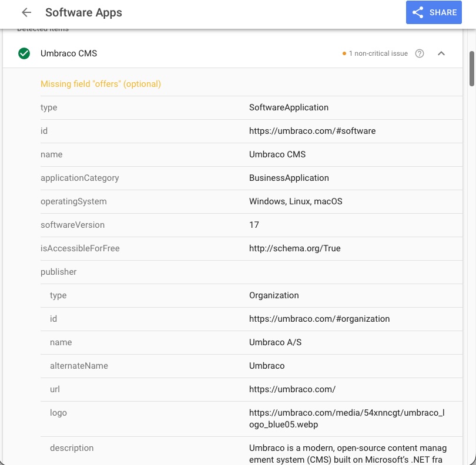The width and height of the screenshot is (476, 465).
Task: Click the Share icon inside the blue button
Action: pyautogui.click(x=418, y=12)
